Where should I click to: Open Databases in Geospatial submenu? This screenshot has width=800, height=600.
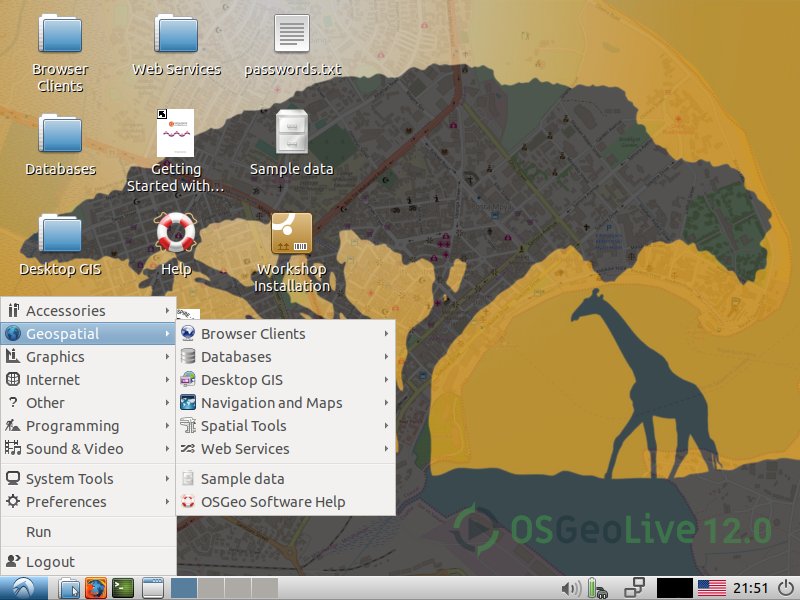tap(286, 357)
